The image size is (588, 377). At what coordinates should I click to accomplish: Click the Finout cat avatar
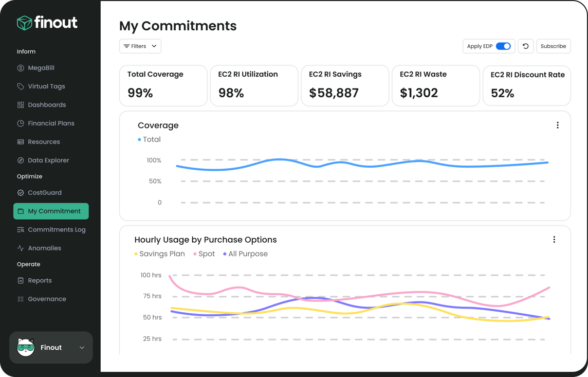click(26, 347)
